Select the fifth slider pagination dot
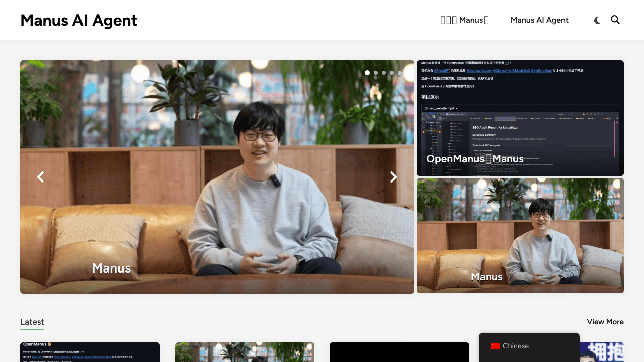 (x=400, y=73)
